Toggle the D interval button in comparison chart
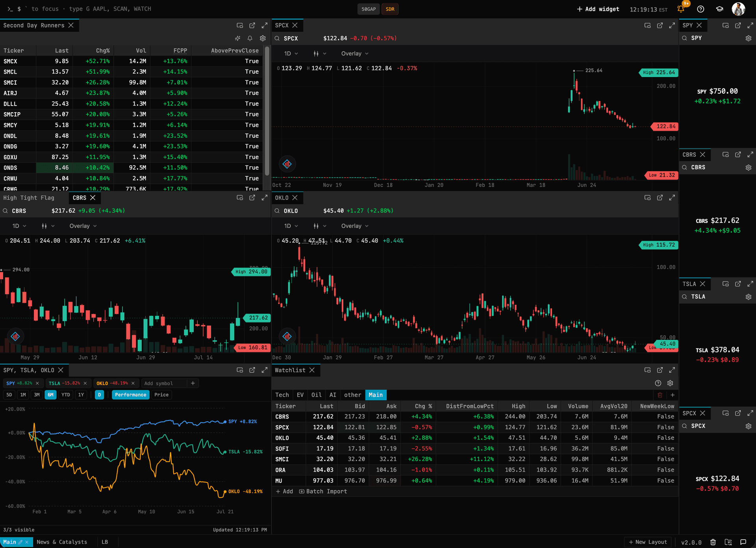The width and height of the screenshot is (756, 548). [99, 395]
